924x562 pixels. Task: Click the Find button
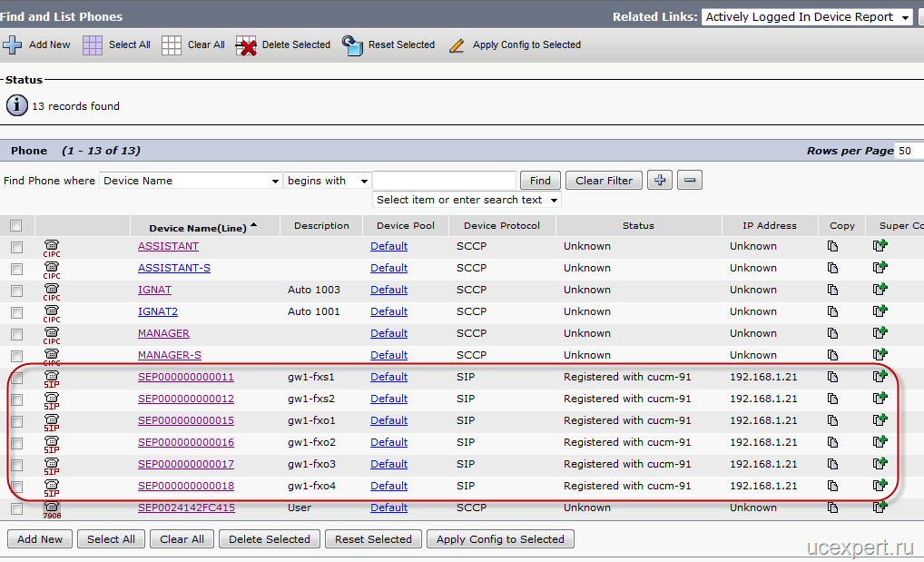540,181
